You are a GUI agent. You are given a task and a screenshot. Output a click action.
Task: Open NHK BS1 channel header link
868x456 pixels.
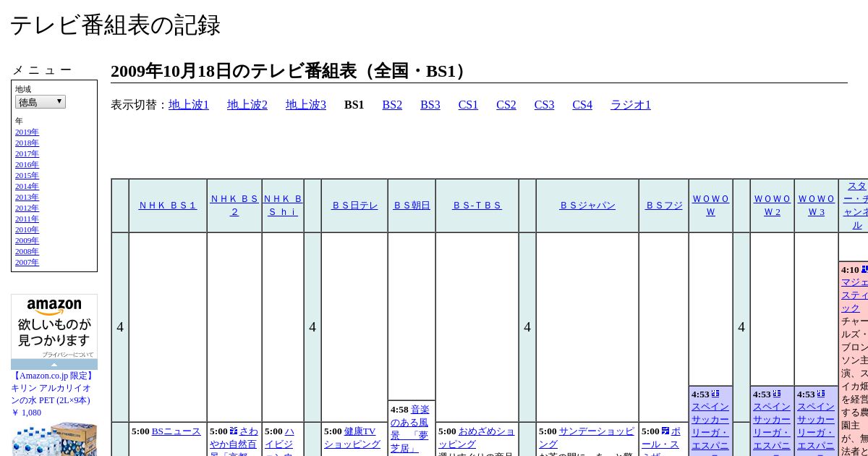pos(168,206)
